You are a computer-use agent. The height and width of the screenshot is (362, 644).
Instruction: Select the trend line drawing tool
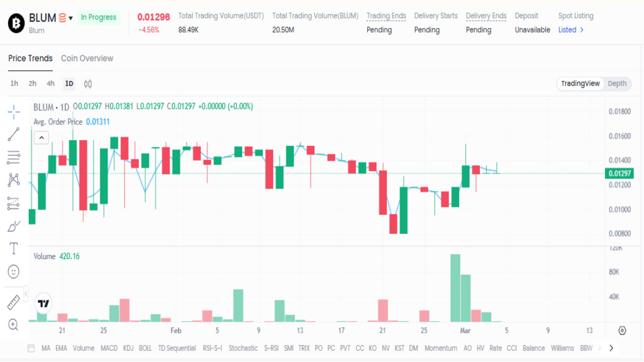[x=14, y=134]
